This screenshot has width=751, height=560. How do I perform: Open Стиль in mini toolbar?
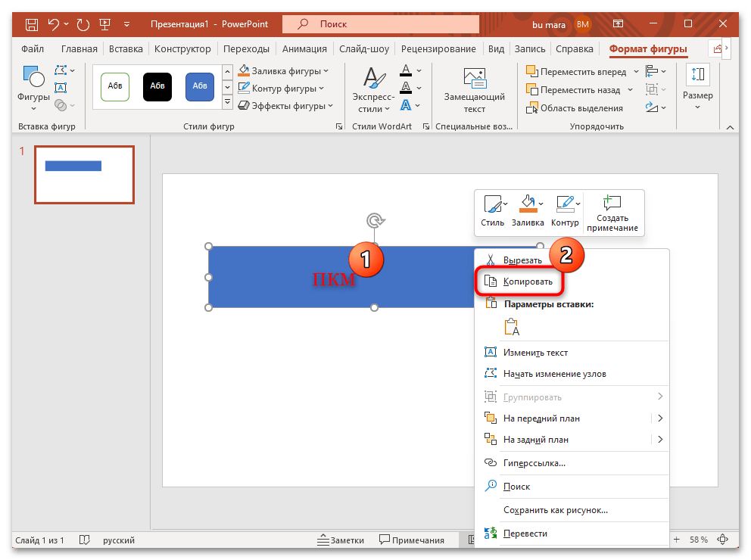(x=493, y=211)
